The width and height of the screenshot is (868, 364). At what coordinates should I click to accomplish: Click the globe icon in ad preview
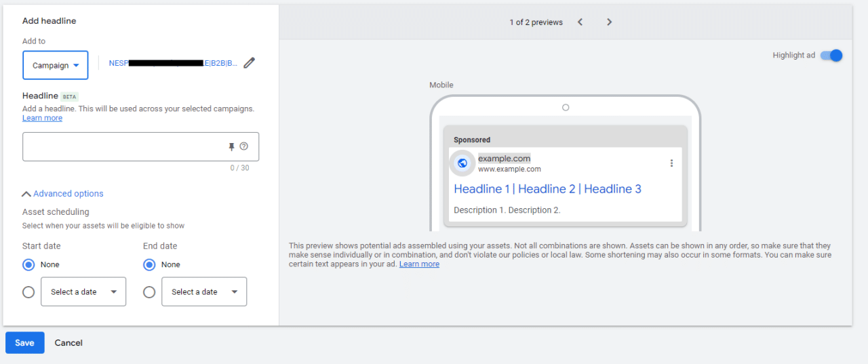(x=462, y=163)
